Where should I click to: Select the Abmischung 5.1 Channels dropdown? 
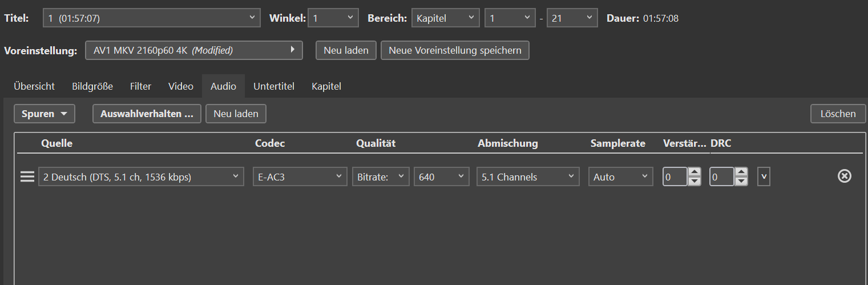528,177
